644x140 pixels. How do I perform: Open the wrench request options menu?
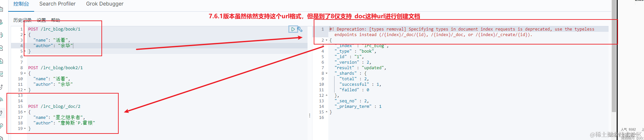click(x=300, y=29)
